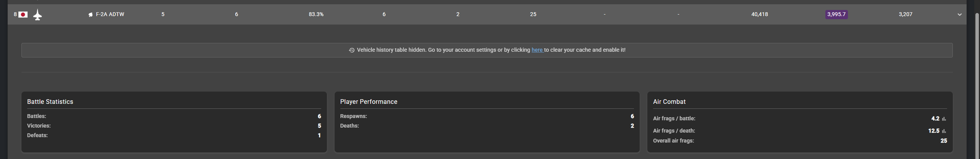
Task: Click the 40,418 value in the row
Action: 759,14
